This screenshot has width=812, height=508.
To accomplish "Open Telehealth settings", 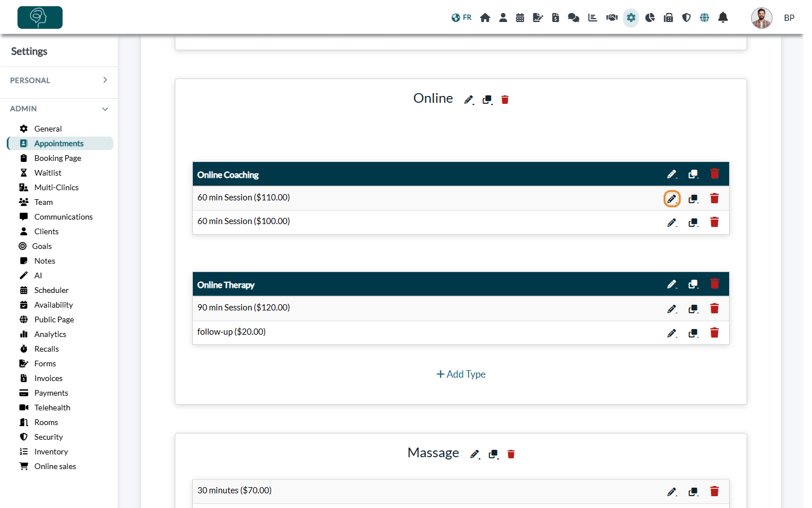I will 52,408.
